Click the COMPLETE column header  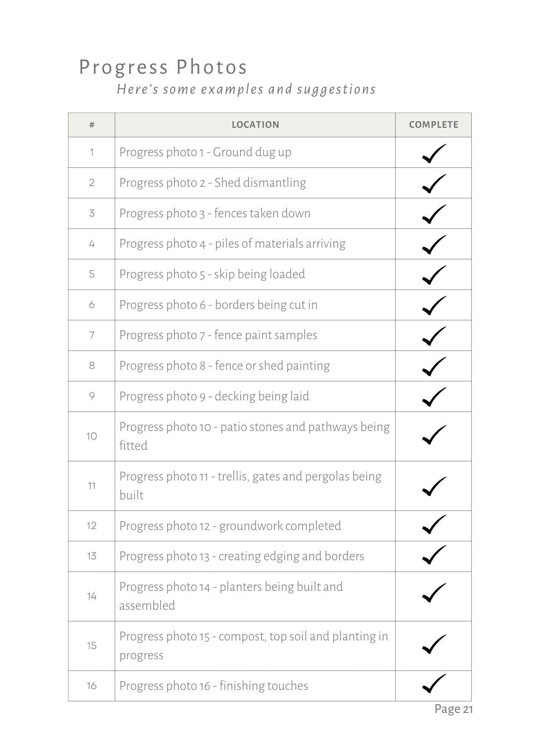tap(433, 125)
